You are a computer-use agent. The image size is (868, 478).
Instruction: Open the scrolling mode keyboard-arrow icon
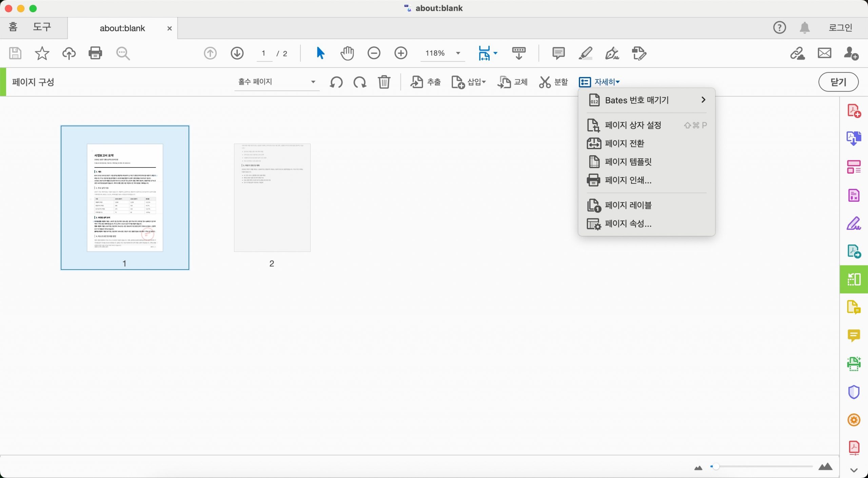tap(519, 53)
